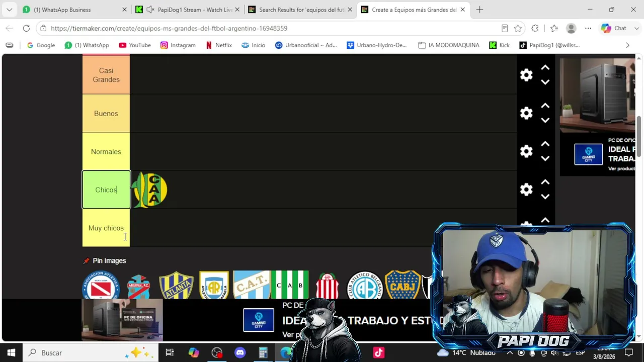Switch to WhatsApp Business tab
Viewport: 644px width, 362px height.
point(74,10)
